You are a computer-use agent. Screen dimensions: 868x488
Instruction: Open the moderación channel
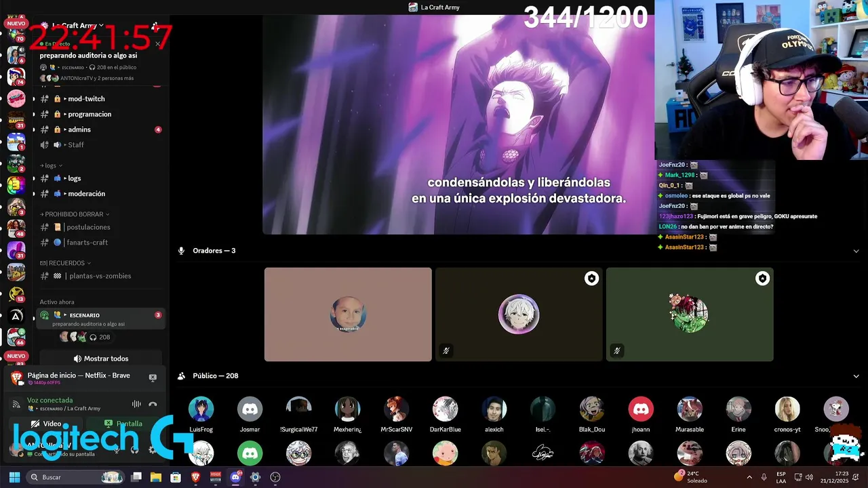pos(99,194)
